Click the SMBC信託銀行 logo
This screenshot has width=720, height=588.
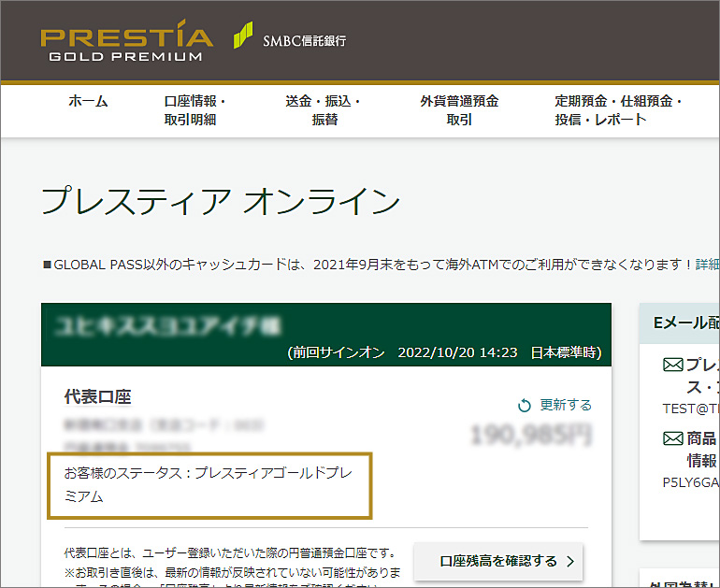pyautogui.click(x=290, y=36)
